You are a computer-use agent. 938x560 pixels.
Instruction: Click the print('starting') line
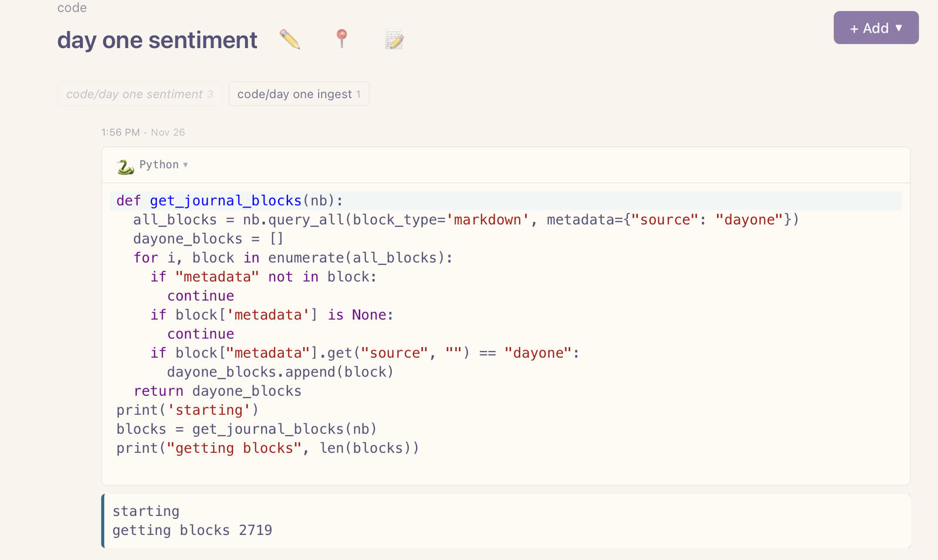pyautogui.click(x=187, y=410)
